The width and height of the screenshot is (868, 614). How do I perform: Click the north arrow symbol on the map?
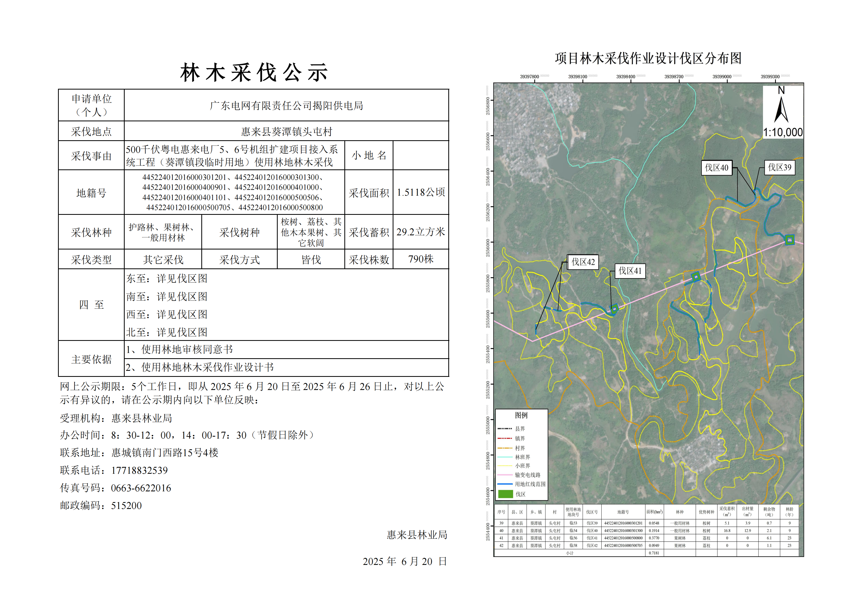click(x=781, y=109)
